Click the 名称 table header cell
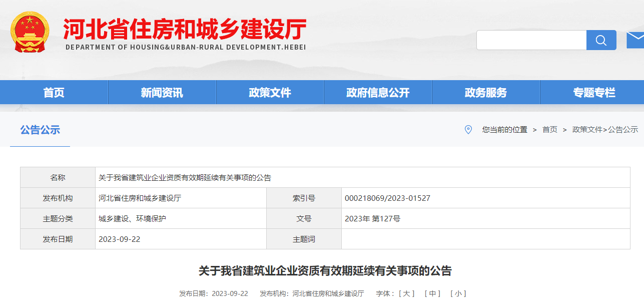 coord(58,178)
